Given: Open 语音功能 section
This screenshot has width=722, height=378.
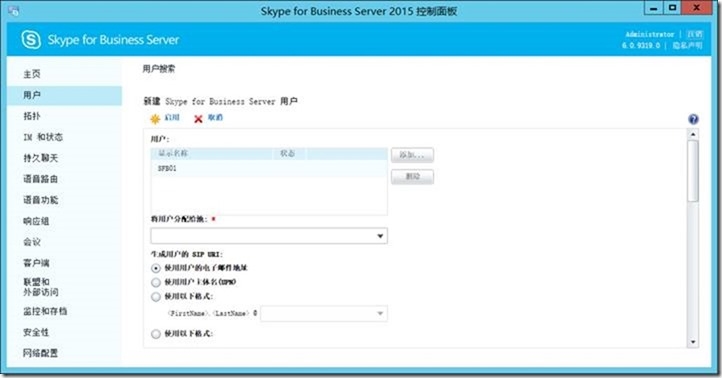Looking at the screenshot, I should [41, 200].
